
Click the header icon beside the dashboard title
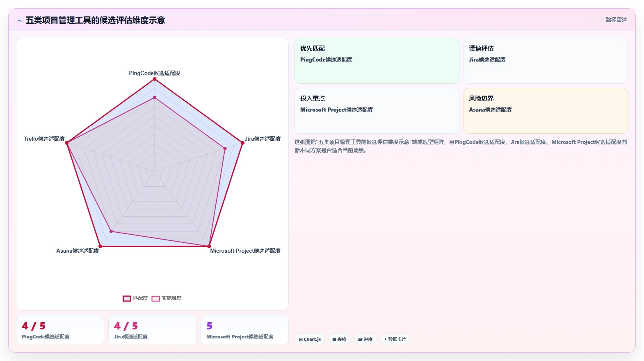pyautogui.click(x=19, y=21)
